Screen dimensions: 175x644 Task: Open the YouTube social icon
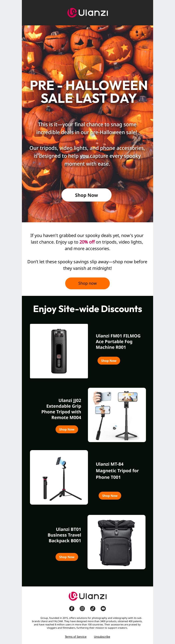103,608
